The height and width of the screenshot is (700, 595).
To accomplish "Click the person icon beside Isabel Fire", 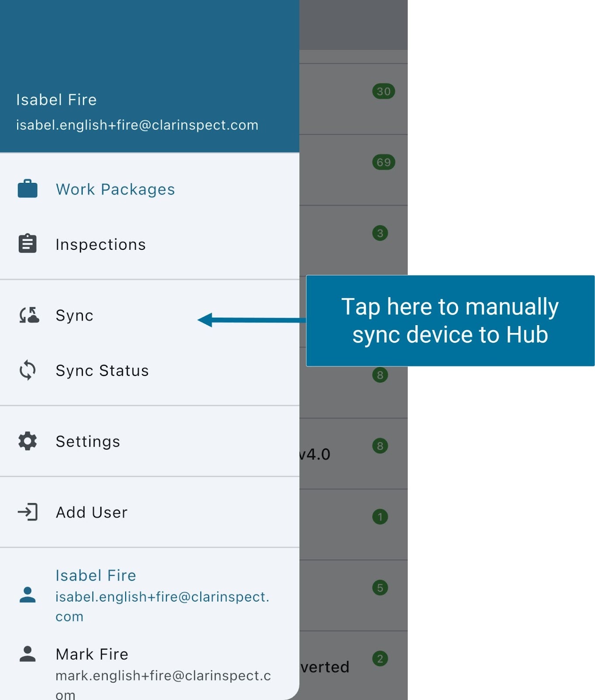I will click(28, 595).
